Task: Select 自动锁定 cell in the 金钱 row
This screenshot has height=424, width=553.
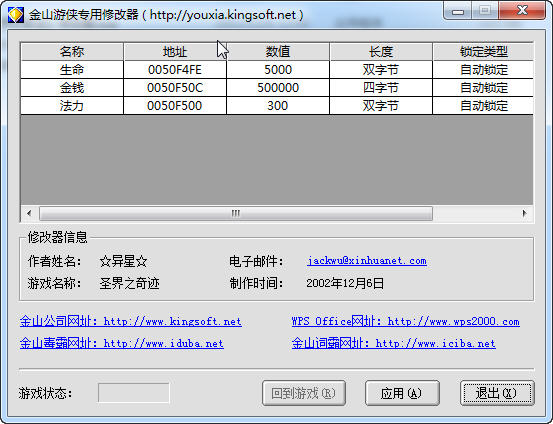Action: [x=483, y=87]
